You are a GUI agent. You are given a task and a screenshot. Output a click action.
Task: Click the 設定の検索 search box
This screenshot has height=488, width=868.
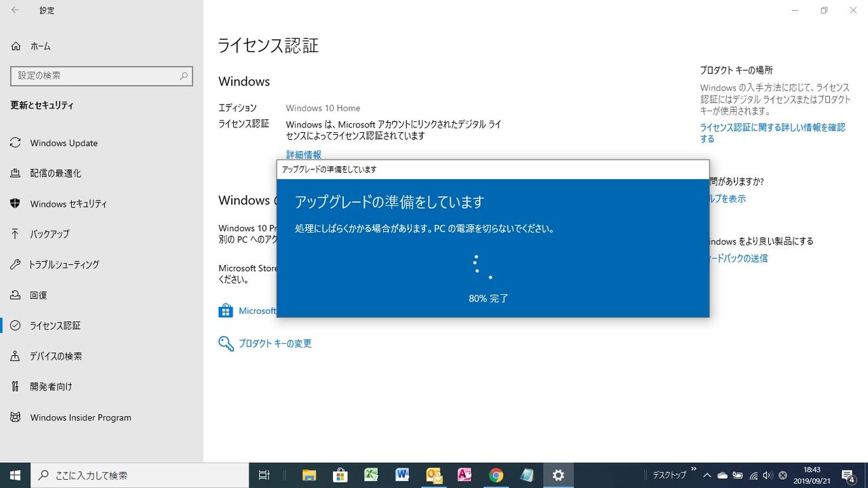[x=102, y=76]
